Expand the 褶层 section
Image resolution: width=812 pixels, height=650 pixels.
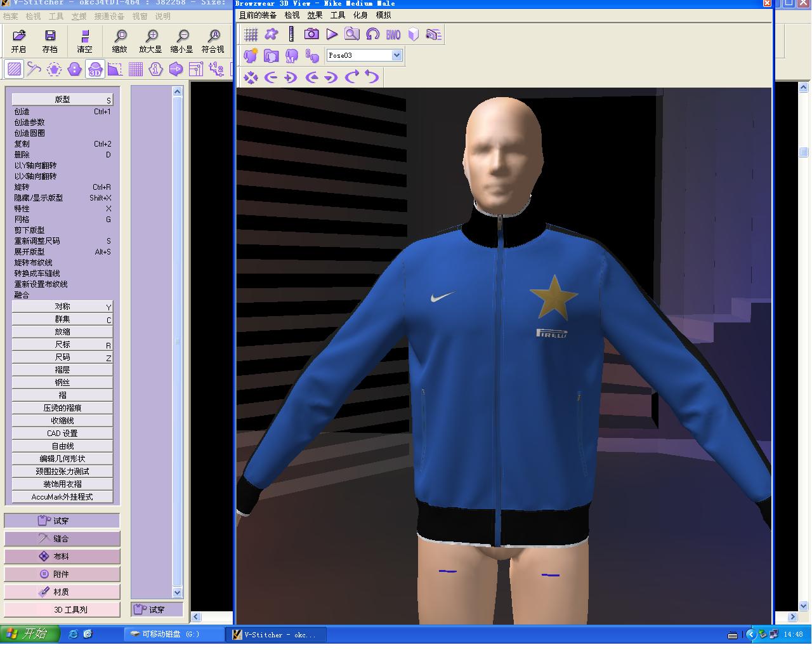[x=62, y=370]
